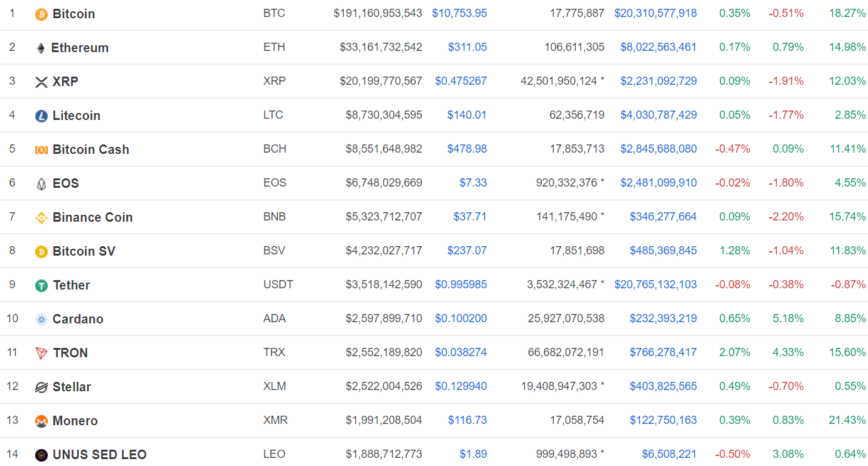Click Monero market cap $1,991,208,504

(383, 420)
